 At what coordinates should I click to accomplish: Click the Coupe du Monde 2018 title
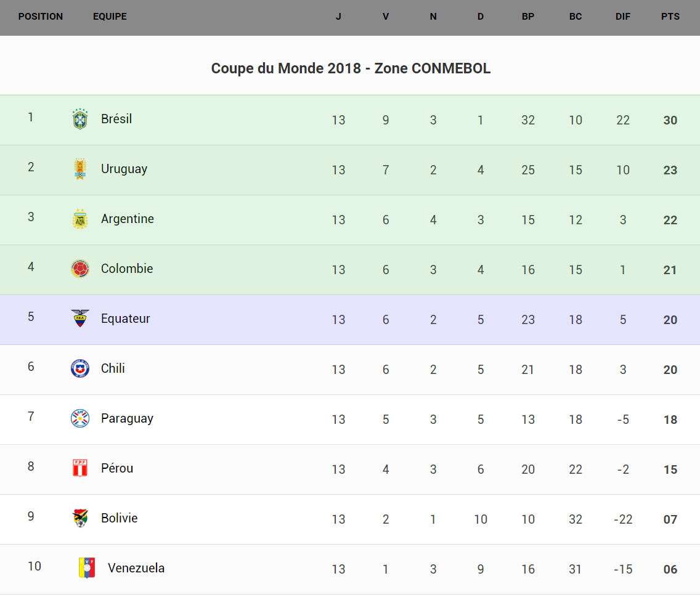pyautogui.click(x=351, y=68)
